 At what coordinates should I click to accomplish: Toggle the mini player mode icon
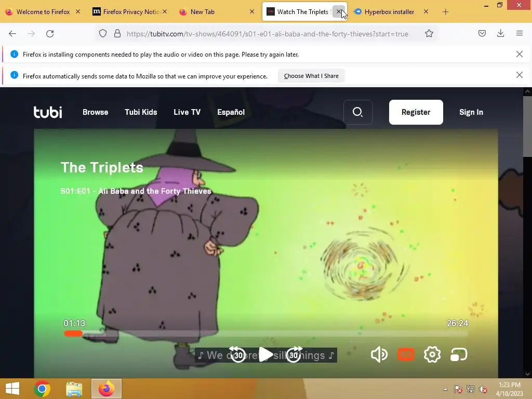click(x=459, y=354)
